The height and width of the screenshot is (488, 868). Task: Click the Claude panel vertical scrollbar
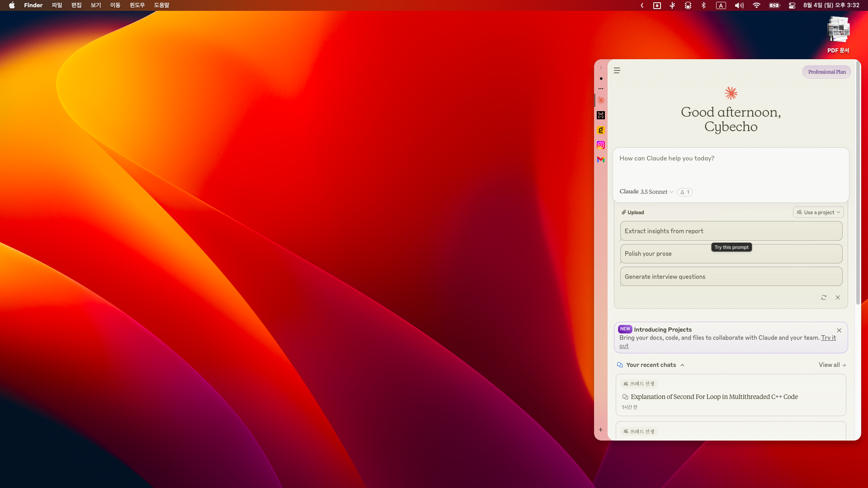858,183
